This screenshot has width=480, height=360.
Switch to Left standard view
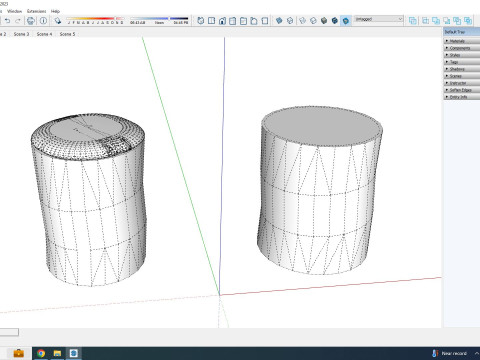[x=254, y=21]
